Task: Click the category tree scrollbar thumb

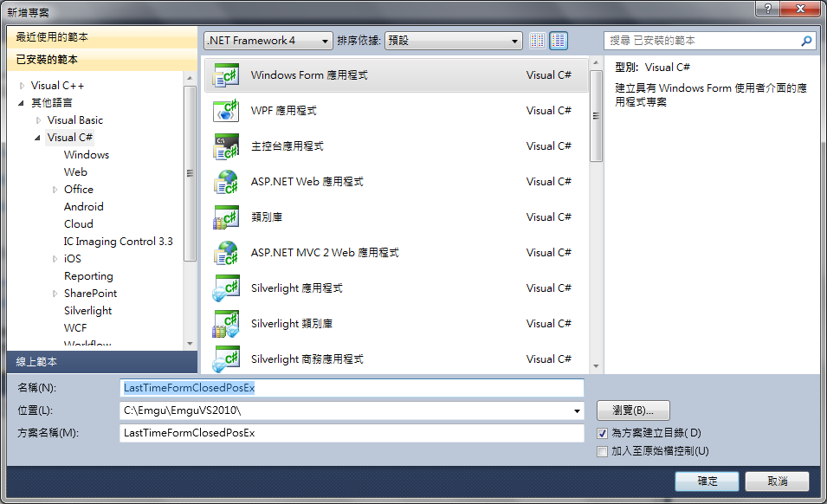Action: 190,173
